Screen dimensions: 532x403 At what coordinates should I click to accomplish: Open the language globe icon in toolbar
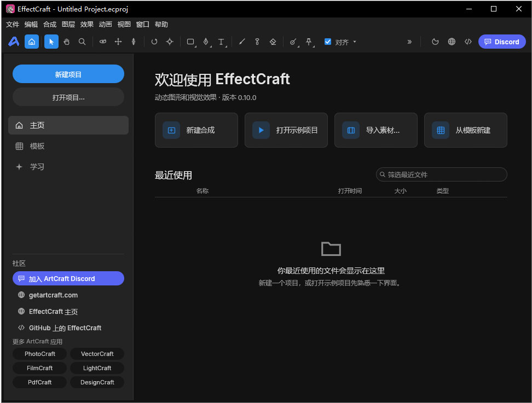pyautogui.click(x=452, y=42)
